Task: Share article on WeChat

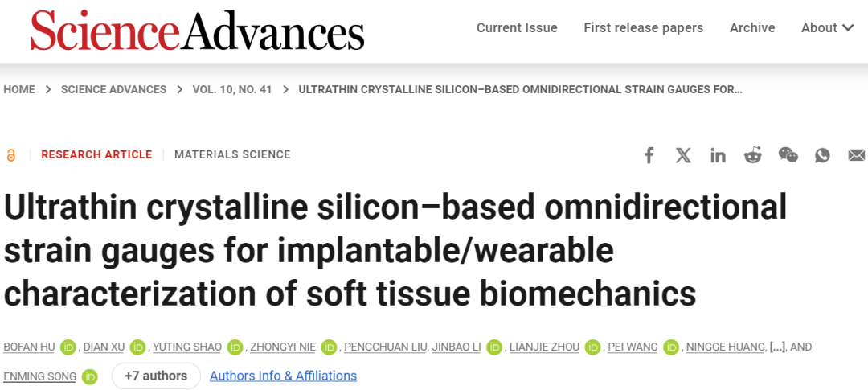Action: [788, 155]
